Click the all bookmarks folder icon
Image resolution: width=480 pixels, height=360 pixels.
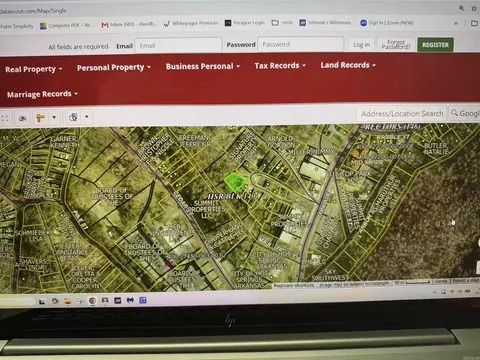click(474, 23)
